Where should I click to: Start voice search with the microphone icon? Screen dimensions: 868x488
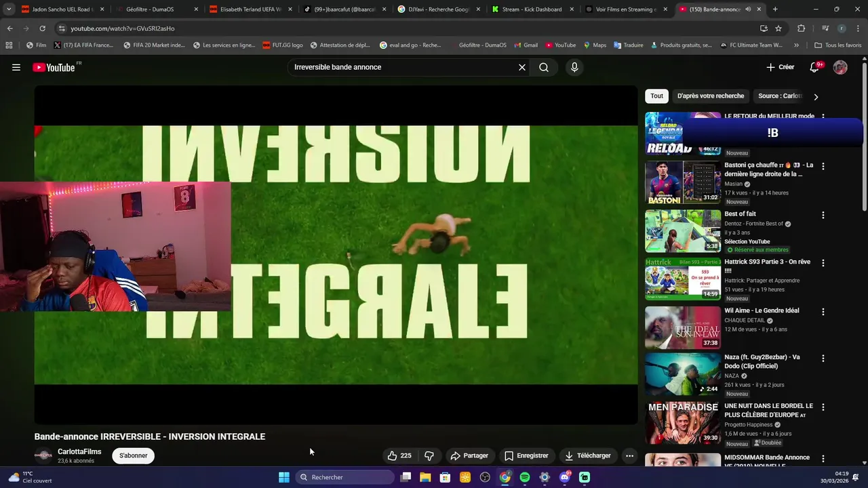coord(574,67)
